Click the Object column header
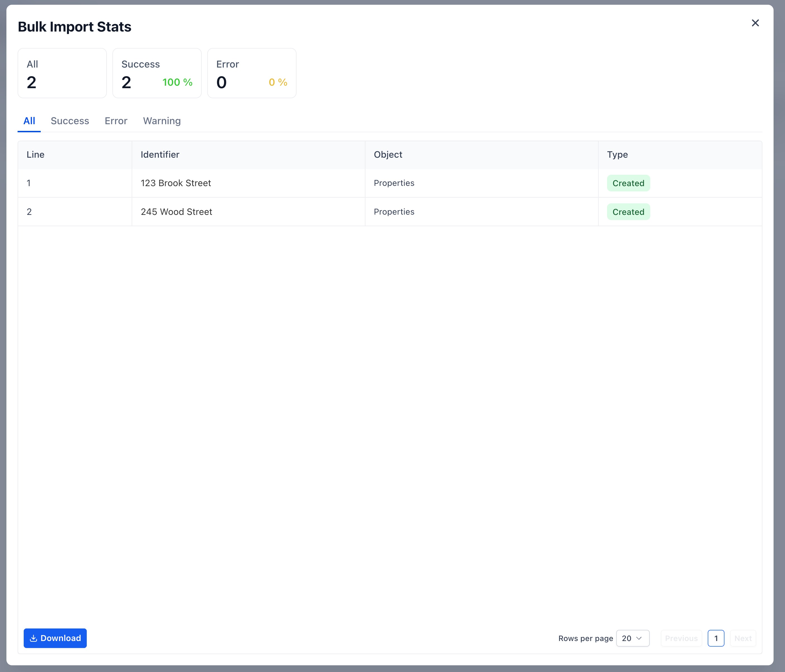This screenshot has height=672, width=785. [388, 155]
